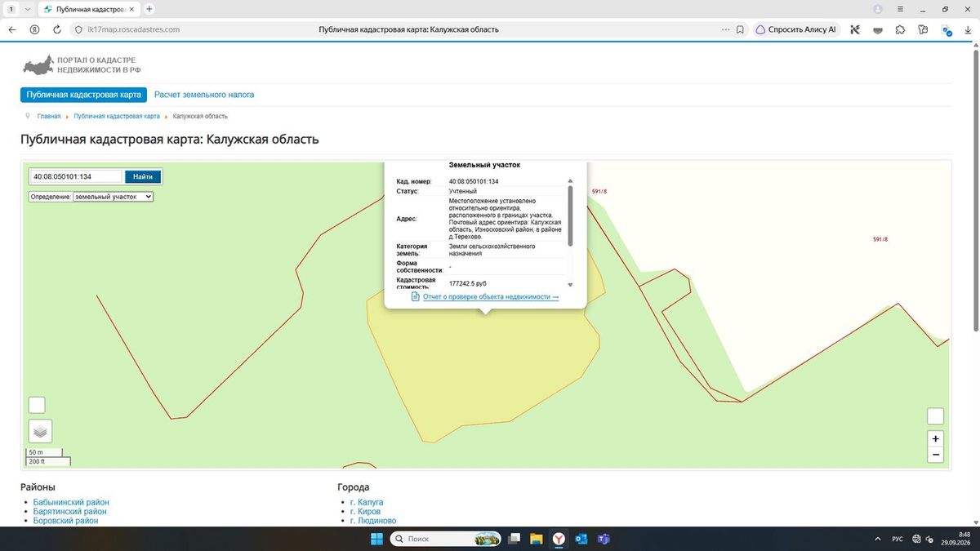Bookmark this page icon in address bar
This screenshot has width=980, height=551.
pos(740,29)
